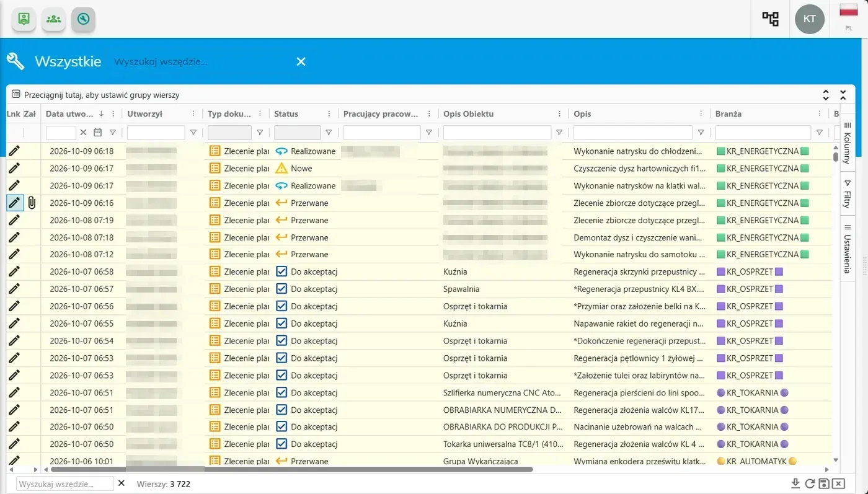Open the KT user avatar menu
Screen dimensions: 868x494
[810, 19]
